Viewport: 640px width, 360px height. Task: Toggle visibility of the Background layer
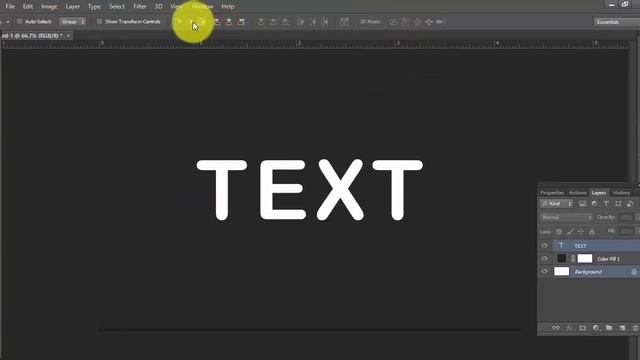point(544,271)
